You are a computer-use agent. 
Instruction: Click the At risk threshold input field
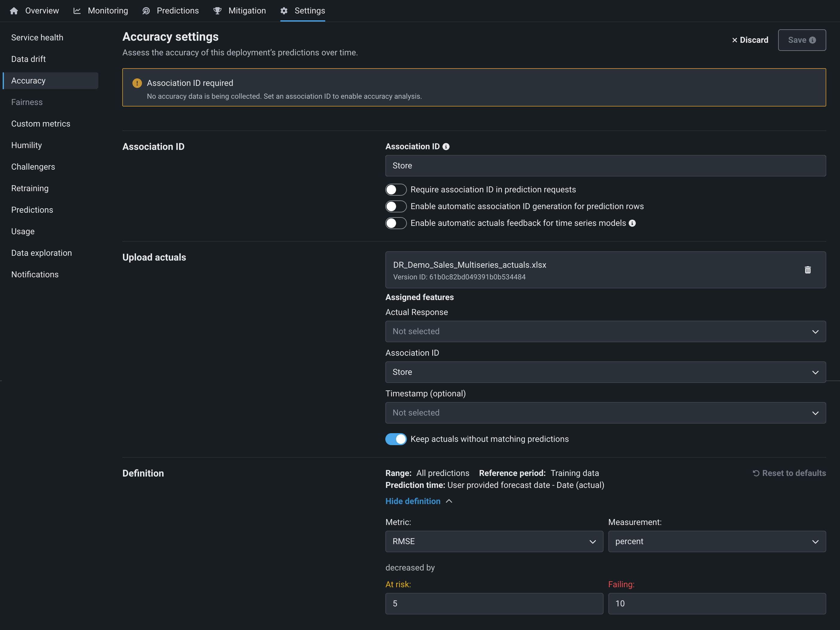(x=494, y=604)
